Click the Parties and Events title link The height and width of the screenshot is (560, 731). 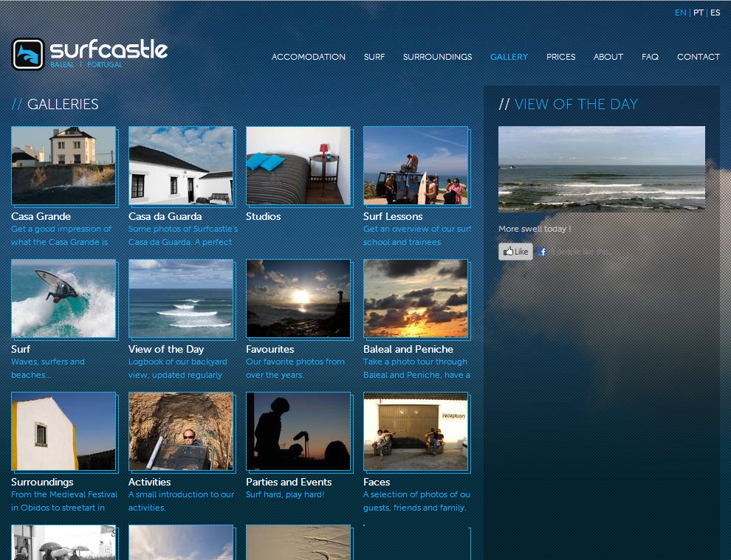pyautogui.click(x=289, y=483)
